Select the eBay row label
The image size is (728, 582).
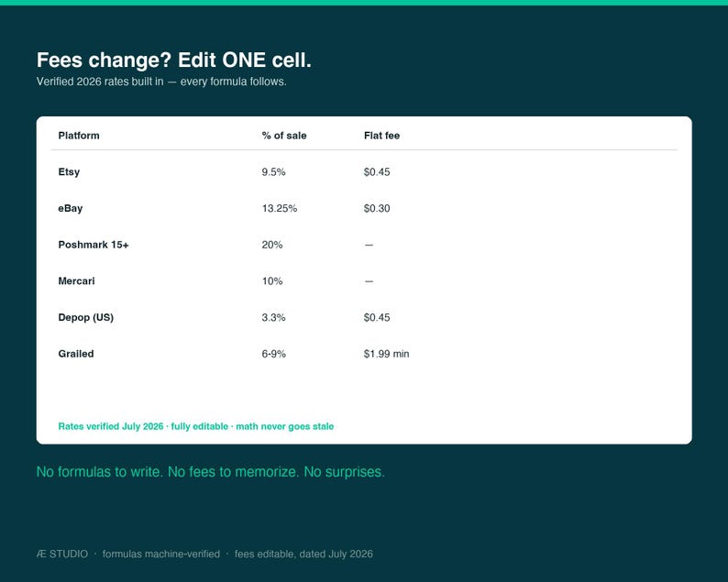[70, 208]
